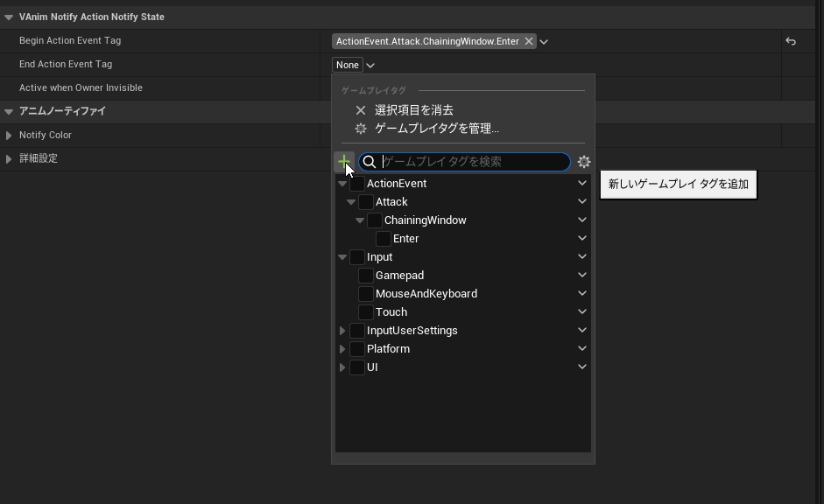This screenshot has width=824, height=504.
Task: Open Attack row options chevron
Action: click(x=582, y=201)
